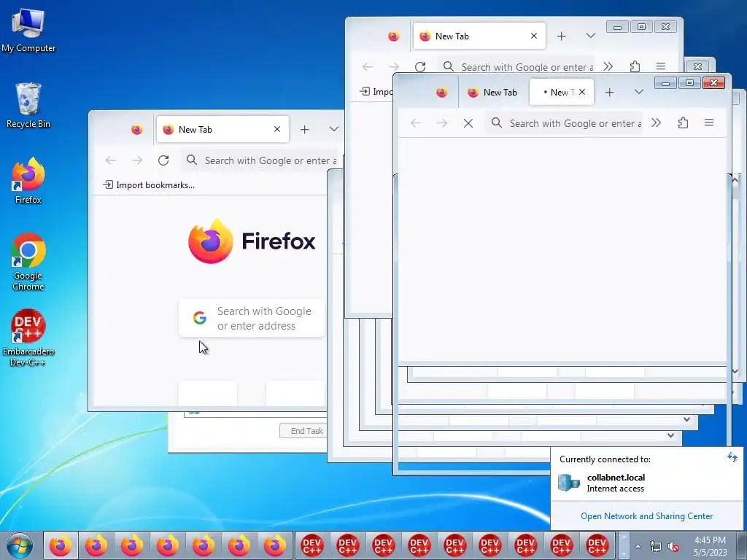Open Firefox View in the front Firefox window
This screenshot has height=560, width=747.
(441, 93)
